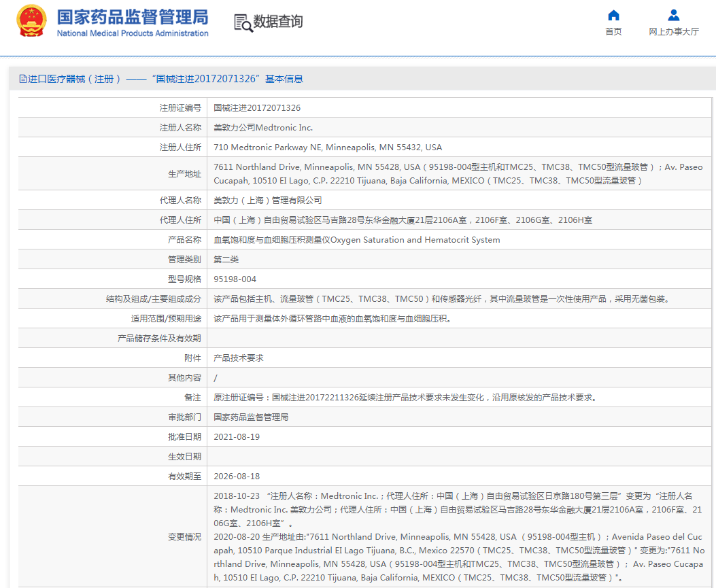This screenshot has height=588, width=716.
Task: Click the home house icon
Action: (x=613, y=15)
